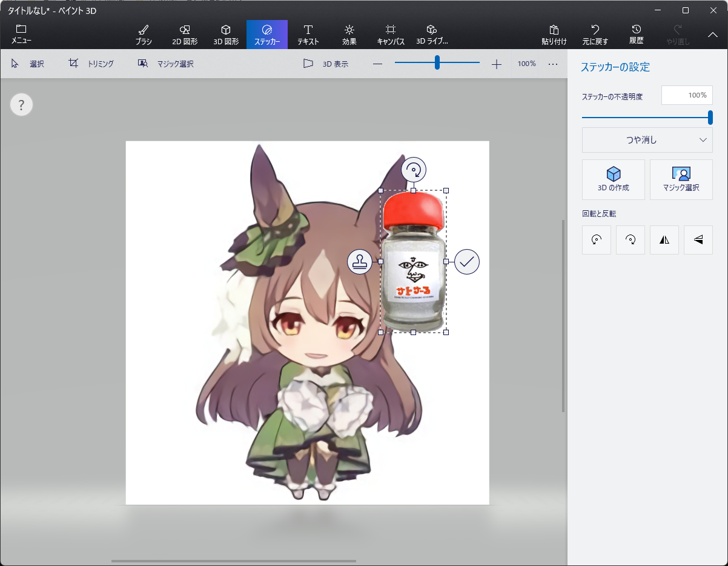Click the rotate handle above the sticker

pos(414,170)
